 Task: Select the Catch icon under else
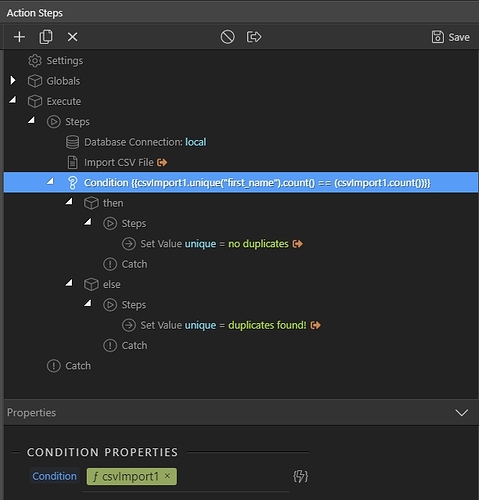(110, 345)
